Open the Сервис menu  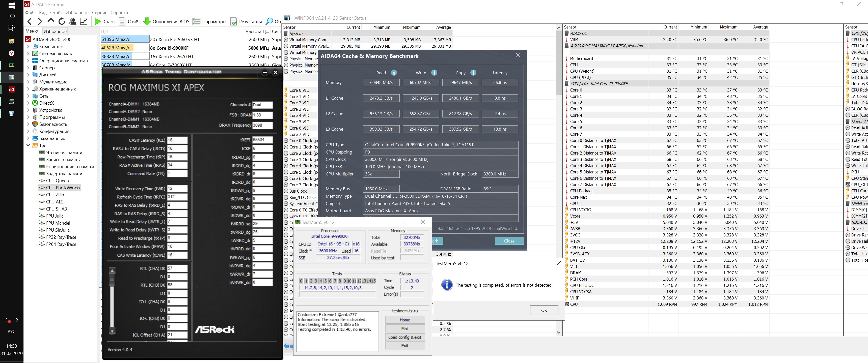click(99, 12)
